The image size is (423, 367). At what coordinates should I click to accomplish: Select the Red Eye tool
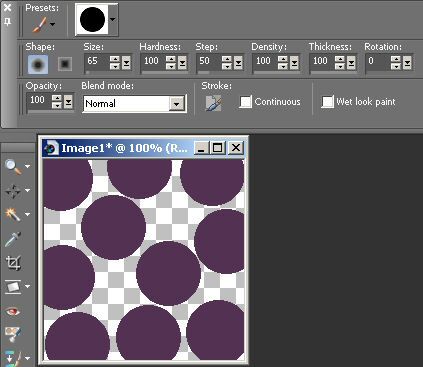(x=13, y=312)
